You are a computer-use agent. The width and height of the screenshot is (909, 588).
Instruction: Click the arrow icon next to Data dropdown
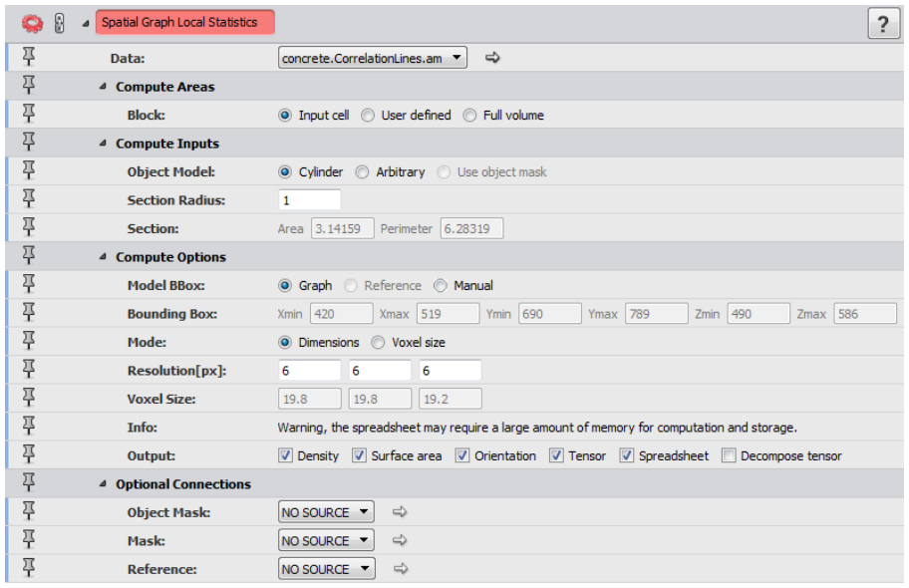(492, 58)
